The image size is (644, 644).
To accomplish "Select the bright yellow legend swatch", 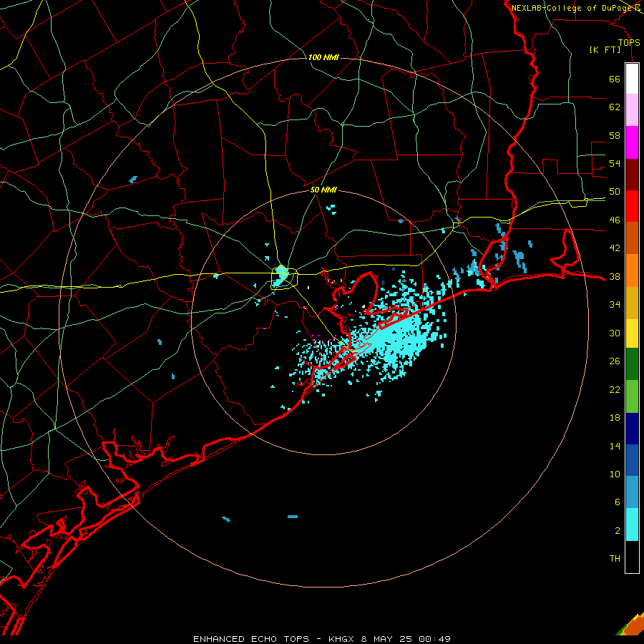I will [x=632, y=333].
